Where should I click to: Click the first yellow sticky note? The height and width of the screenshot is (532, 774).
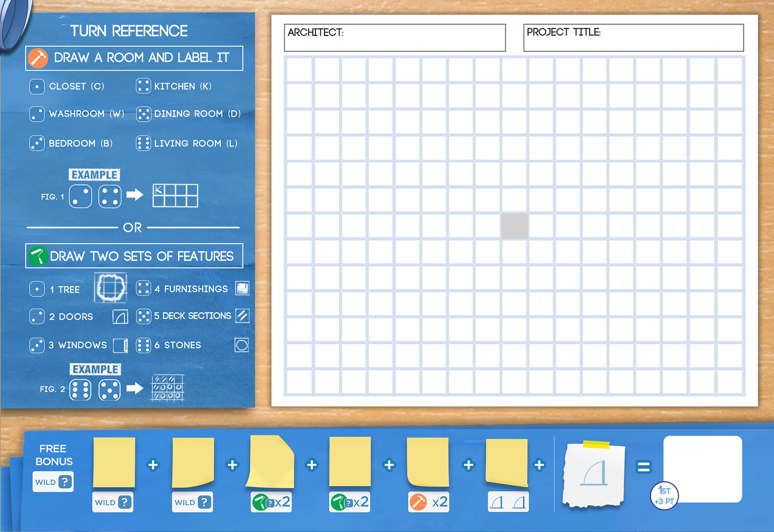[114, 462]
